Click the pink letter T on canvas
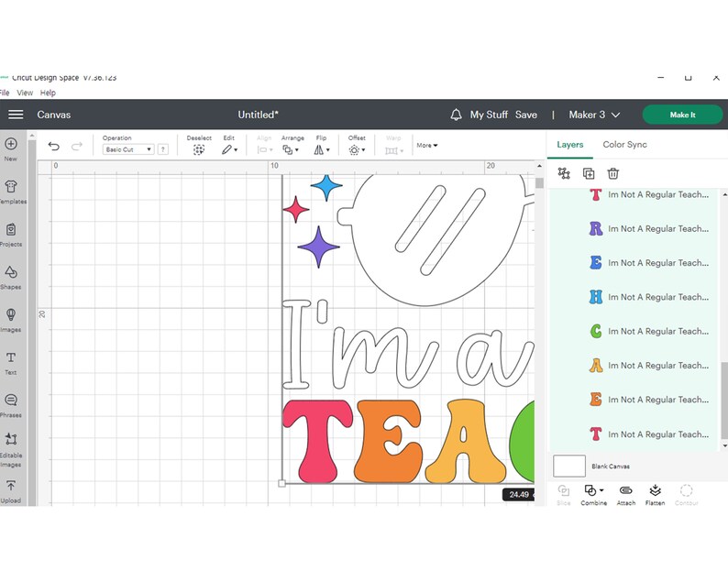The height and width of the screenshot is (582, 728). point(317,441)
